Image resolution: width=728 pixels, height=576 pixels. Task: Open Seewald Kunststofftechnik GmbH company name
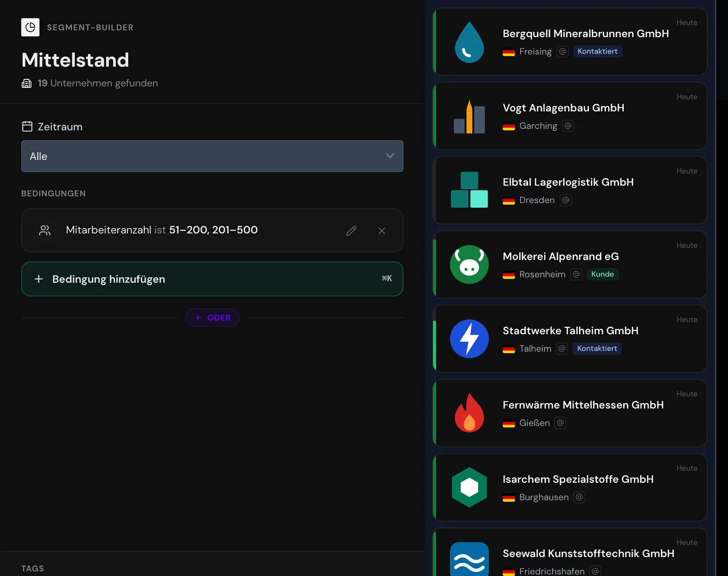[588, 553]
